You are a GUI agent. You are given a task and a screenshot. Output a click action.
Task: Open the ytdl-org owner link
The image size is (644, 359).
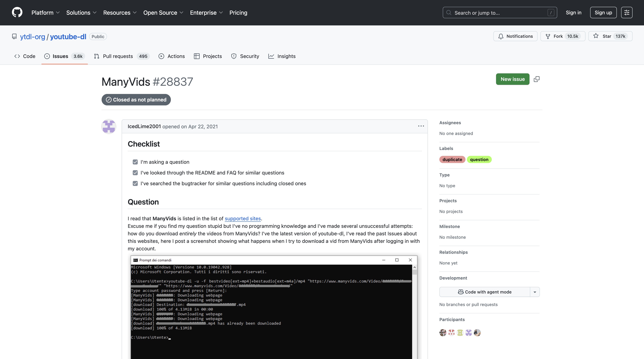pos(33,37)
